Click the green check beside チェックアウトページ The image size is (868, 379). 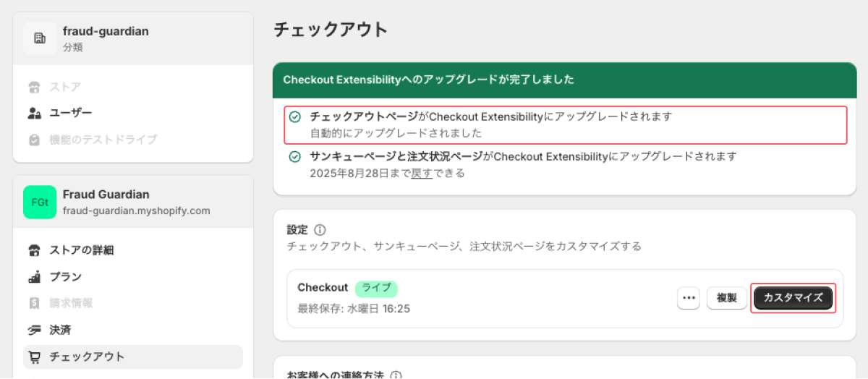pos(295,117)
